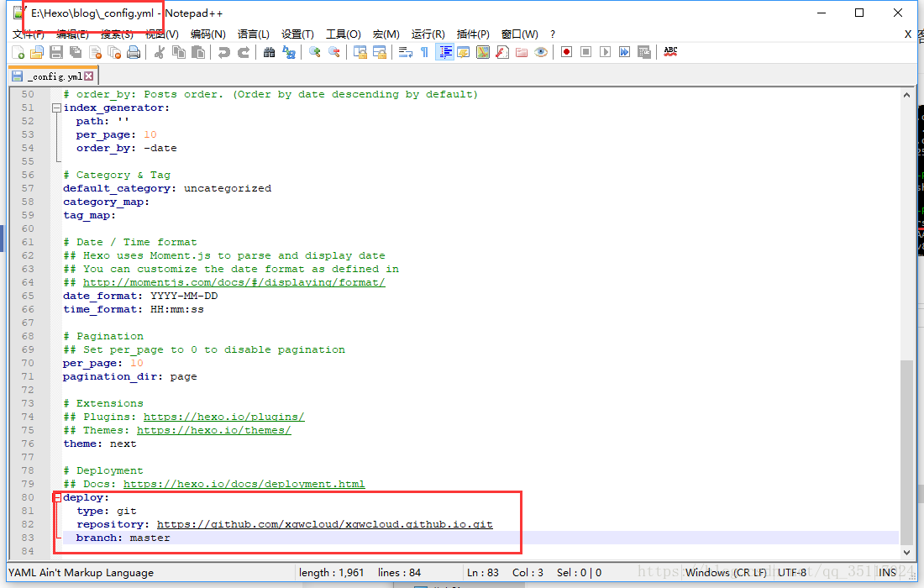Click the menu bar X close-document button

click(x=908, y=34)
